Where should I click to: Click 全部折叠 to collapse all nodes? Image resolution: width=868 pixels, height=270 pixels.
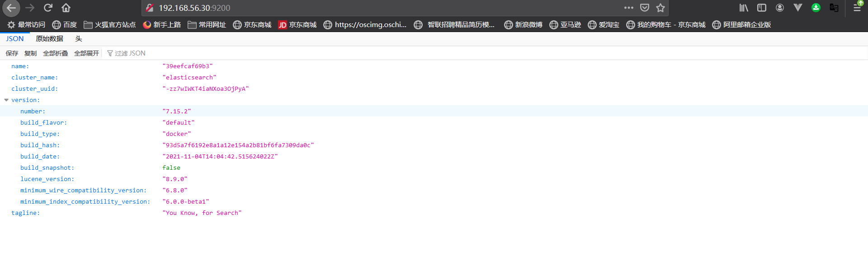[55, 53]
